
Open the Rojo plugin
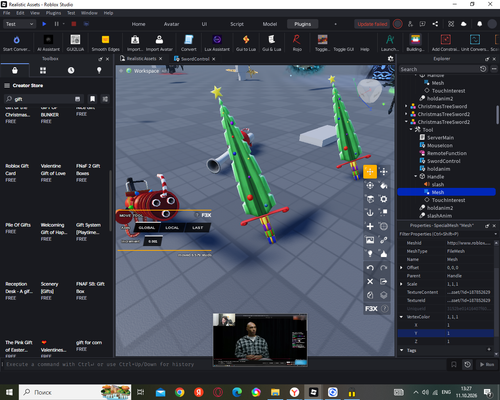297,43
